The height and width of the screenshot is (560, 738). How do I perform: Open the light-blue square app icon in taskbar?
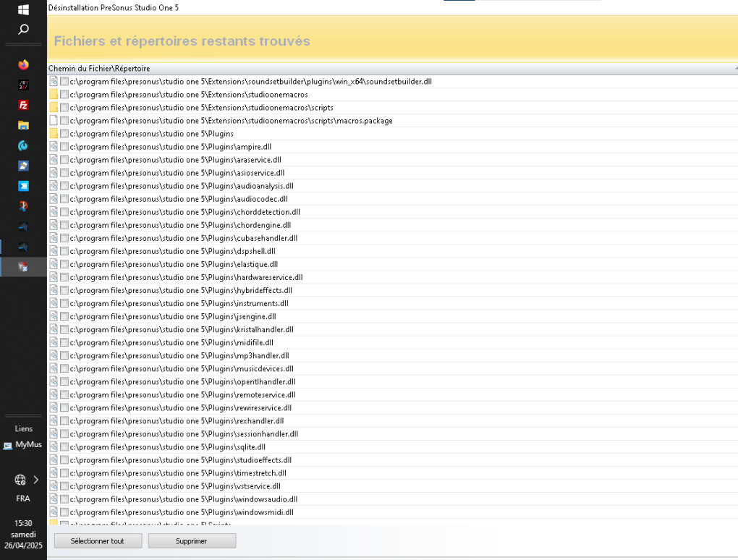pyautogui.click(x=23, y=186)
